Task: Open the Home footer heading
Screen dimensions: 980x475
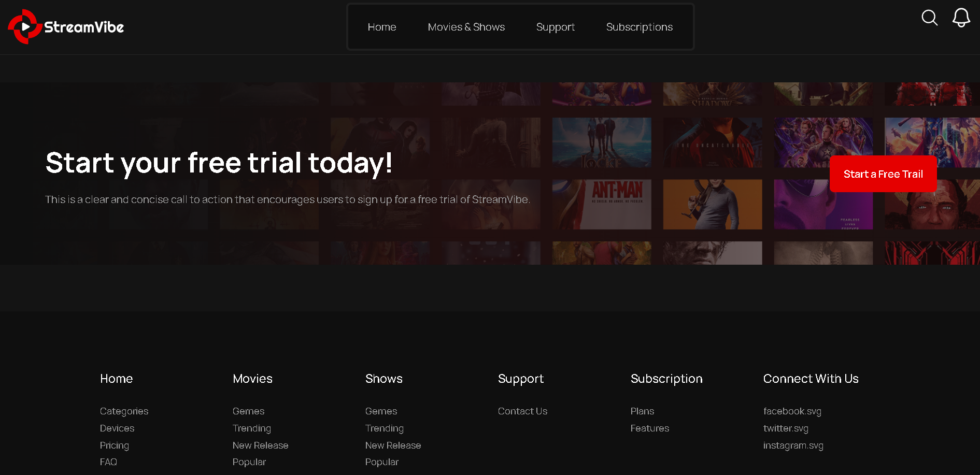Action: [117, 379]
